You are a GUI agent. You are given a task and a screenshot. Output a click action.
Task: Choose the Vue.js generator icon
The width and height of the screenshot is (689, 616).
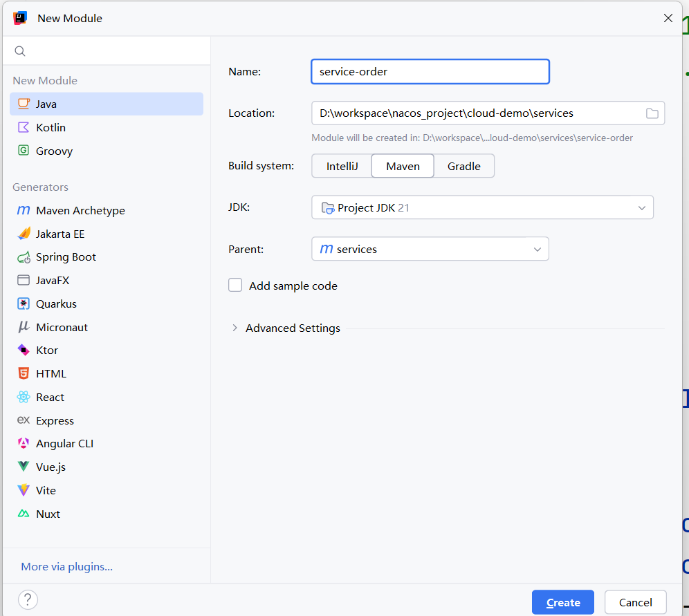click(x=24, y=466)
